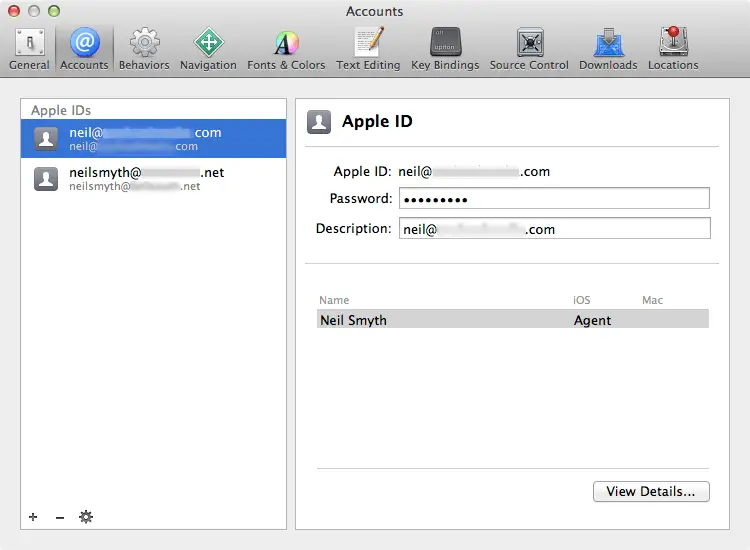The width and height of the screenshot is (750, 550).
Task: Click the Description text field
Action: 554,229
